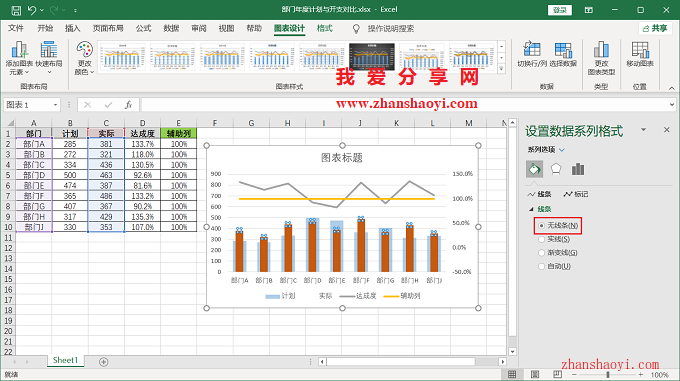
Task: Click the Name Box field showing 图表 1
Action: tap(28, 105)
